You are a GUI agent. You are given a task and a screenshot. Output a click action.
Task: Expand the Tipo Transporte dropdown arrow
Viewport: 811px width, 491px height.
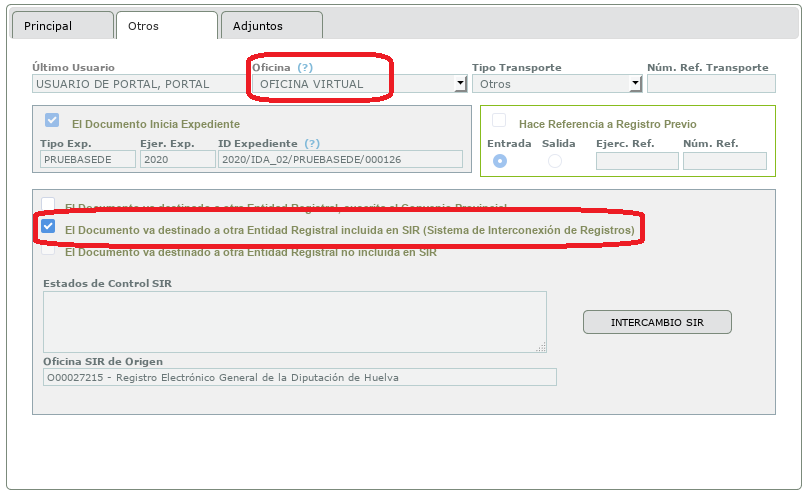635,84
